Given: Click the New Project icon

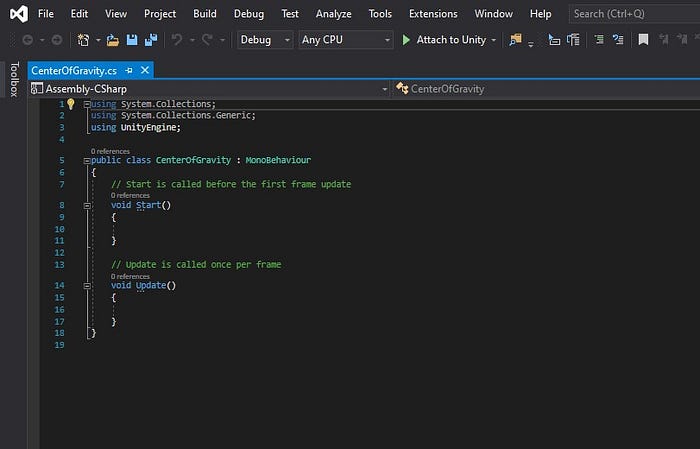Looking at the screenshot, I should 83,40.
